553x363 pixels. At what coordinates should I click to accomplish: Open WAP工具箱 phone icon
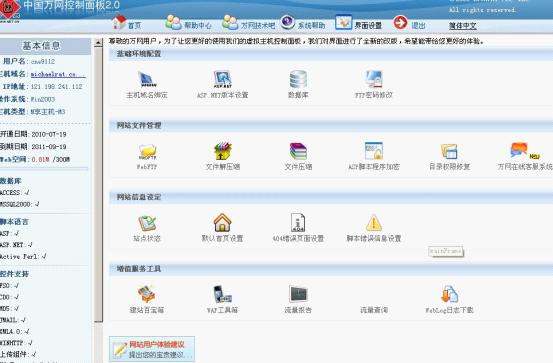223,295
